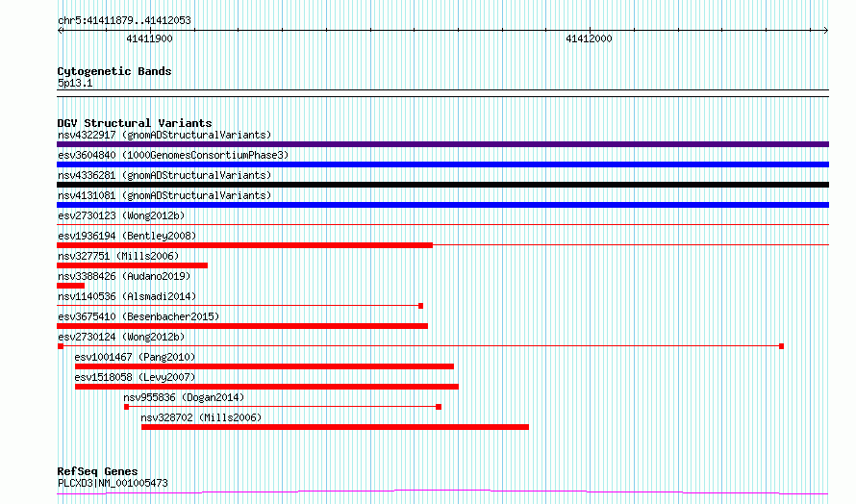Open the PLCXD3|NM_001005473 gene label
Screen dimensions: 856x504
[x=113, y=483]
